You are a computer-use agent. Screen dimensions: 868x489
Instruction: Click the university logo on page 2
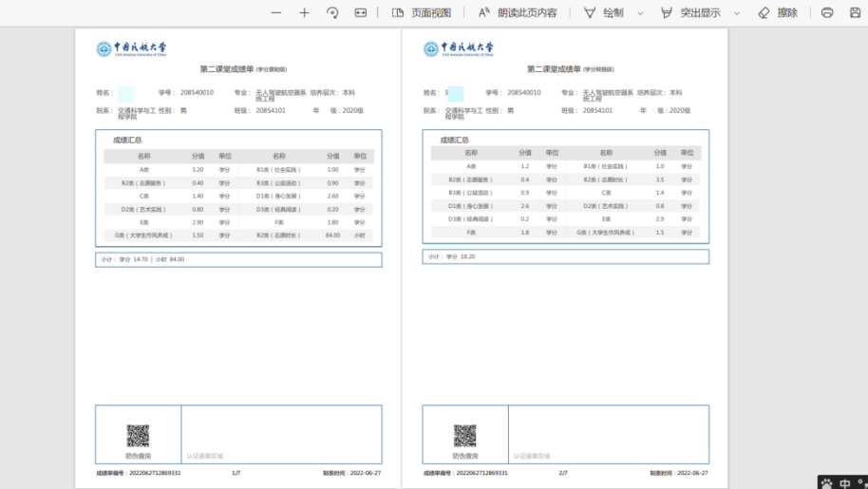coord(459,48)
